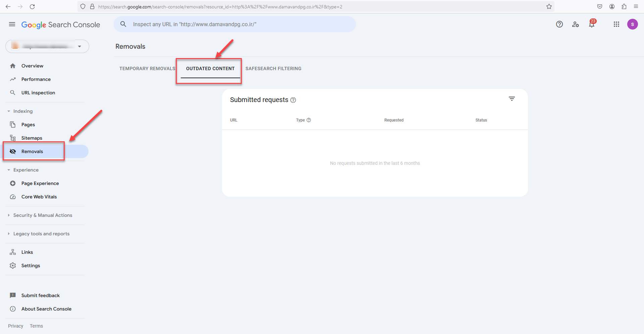Viewport: 644px width, 334px height.
Task: Open the Privacy link in the footer
Action: click(x=15, y=326)
